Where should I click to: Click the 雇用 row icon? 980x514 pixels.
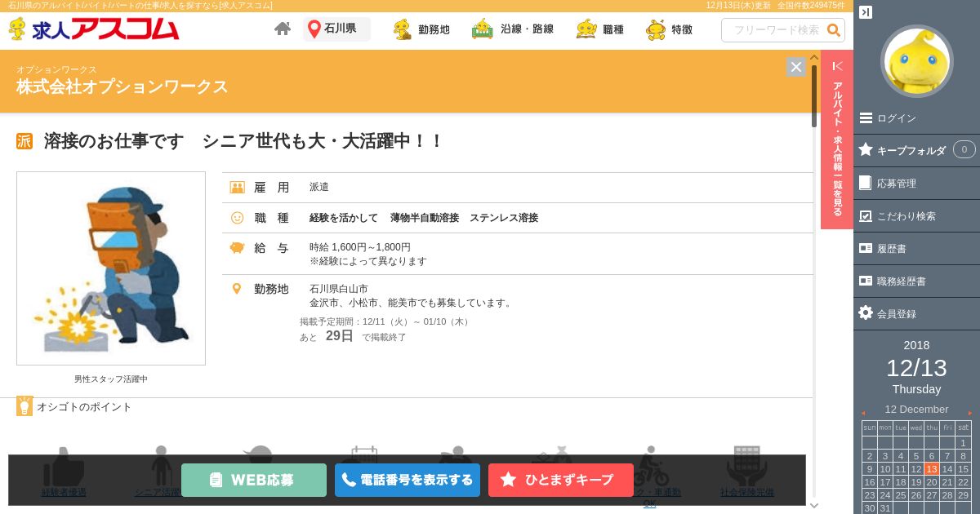[238, 187]
